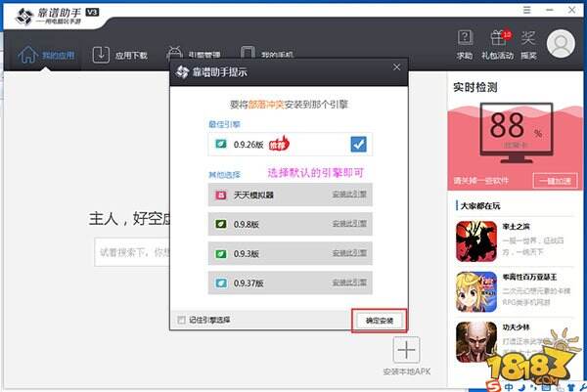
Task: Click the 一键加速 button
Action: (552, 181)
